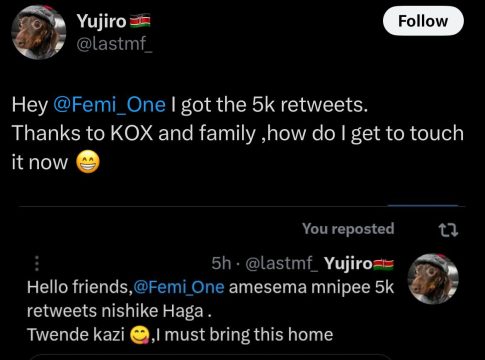
Task: Click bold Yujiro name in quoted tweet
Action: click(x=348, y=264)
